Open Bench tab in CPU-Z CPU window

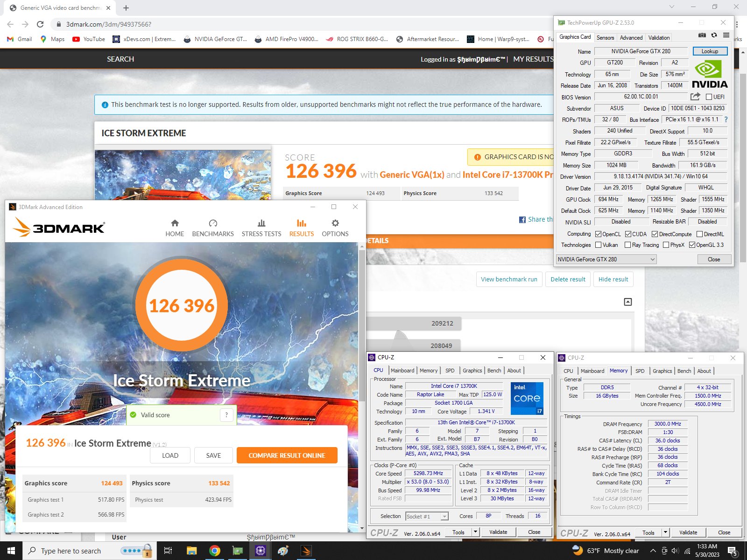coord(494,371)
